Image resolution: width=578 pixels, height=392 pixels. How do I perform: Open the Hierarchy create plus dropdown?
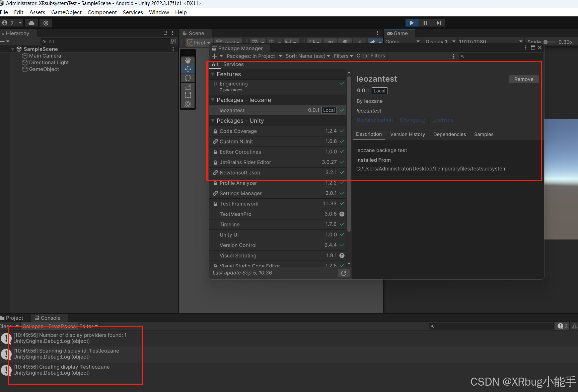[x=5, y=41]
